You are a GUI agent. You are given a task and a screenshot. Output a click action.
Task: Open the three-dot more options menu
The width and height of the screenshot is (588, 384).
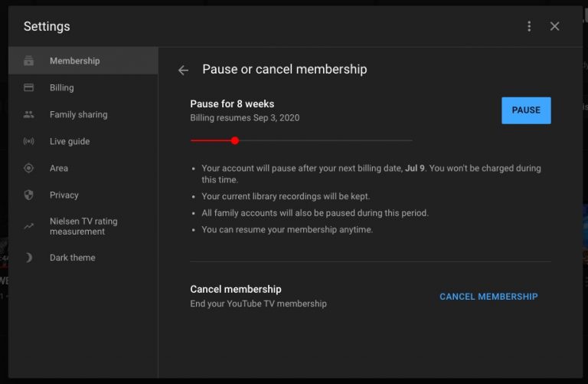click(529, 27)
